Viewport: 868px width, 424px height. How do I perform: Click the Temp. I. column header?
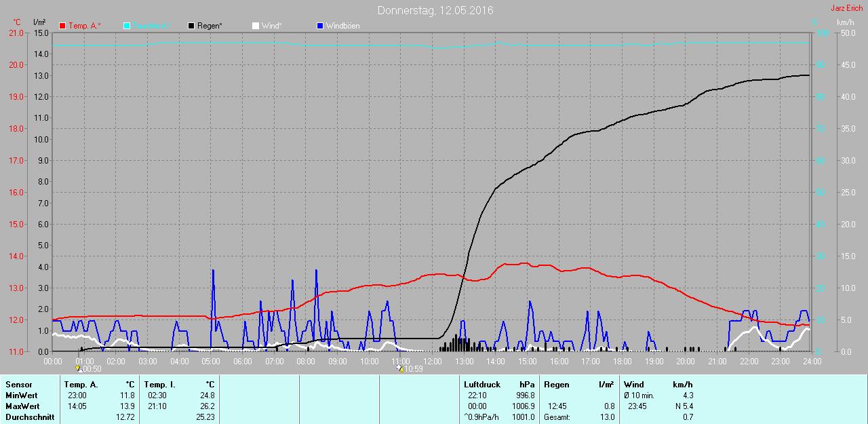click(159, 385)
